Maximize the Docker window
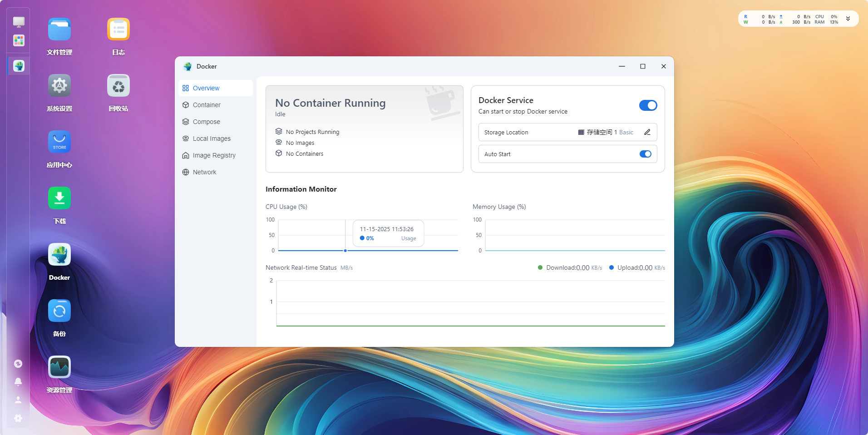Screen dimensions: 868x435 tap(643, 66)
